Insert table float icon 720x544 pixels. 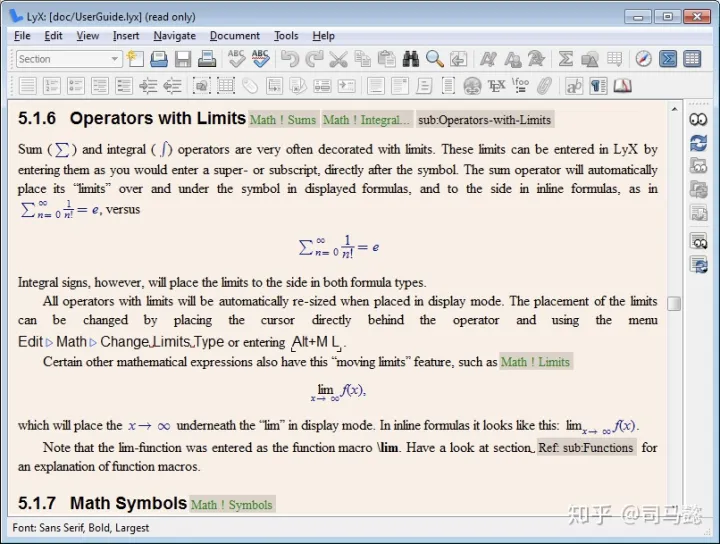point(226,85)
